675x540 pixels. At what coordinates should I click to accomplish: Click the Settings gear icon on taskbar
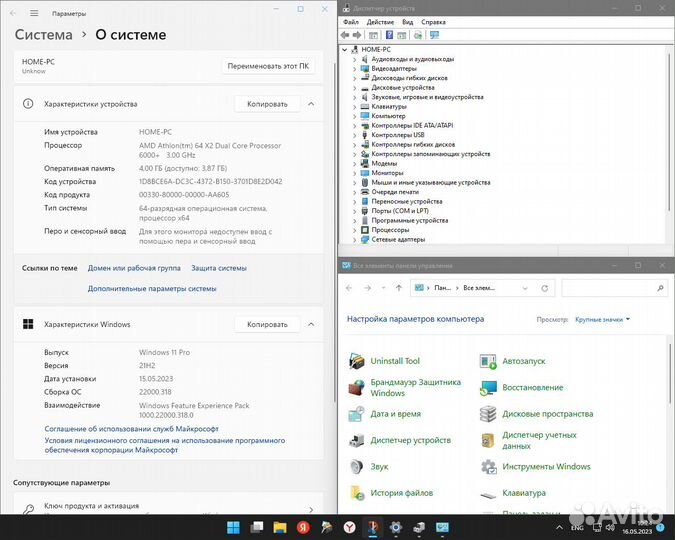pyautogui.click(x=396, y=527)
